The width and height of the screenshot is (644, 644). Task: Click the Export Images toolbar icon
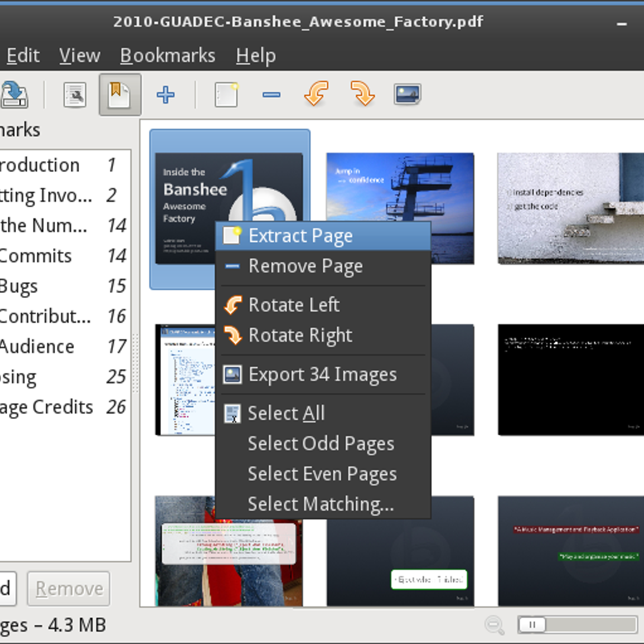tap(407, 94)
